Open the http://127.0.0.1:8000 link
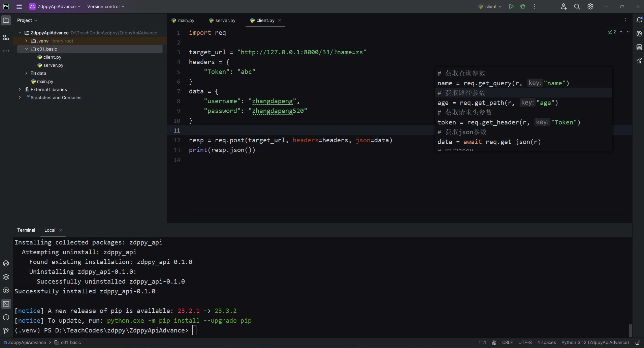The width and height of the screenshot is (644, 348). coord(302,52)
